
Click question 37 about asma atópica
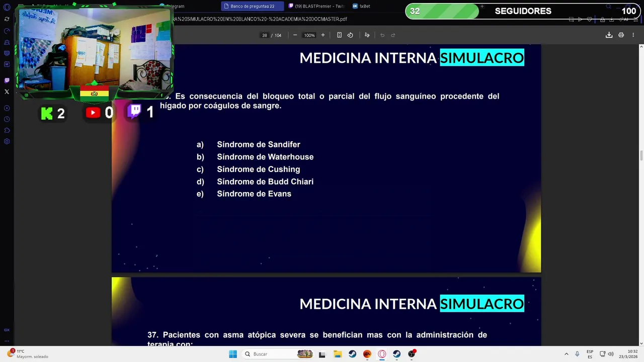(x=317, y=339)
